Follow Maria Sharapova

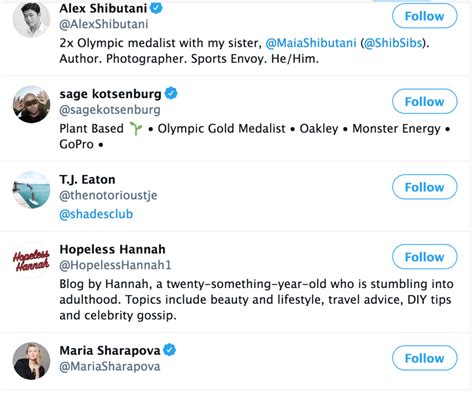coord(424,358)
